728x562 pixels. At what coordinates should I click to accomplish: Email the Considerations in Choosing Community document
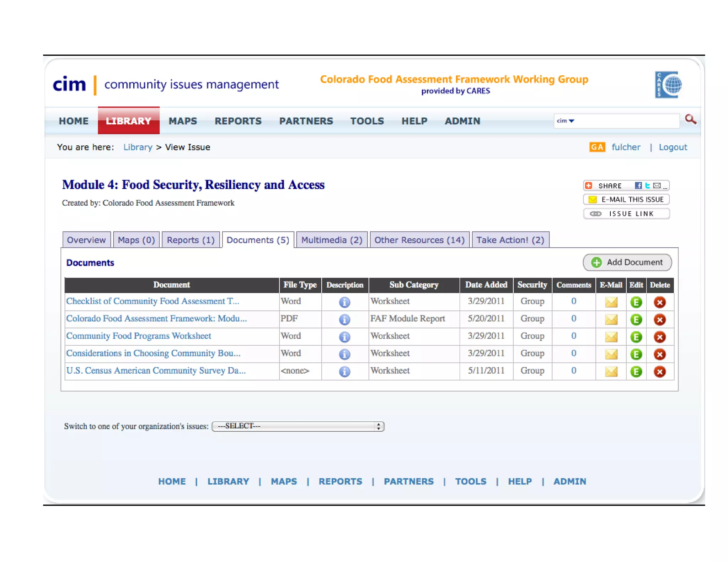(x=611, y=354)
